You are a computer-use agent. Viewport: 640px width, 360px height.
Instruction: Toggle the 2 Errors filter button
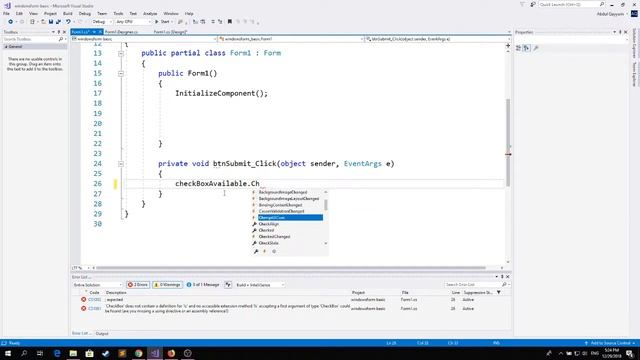138,285
